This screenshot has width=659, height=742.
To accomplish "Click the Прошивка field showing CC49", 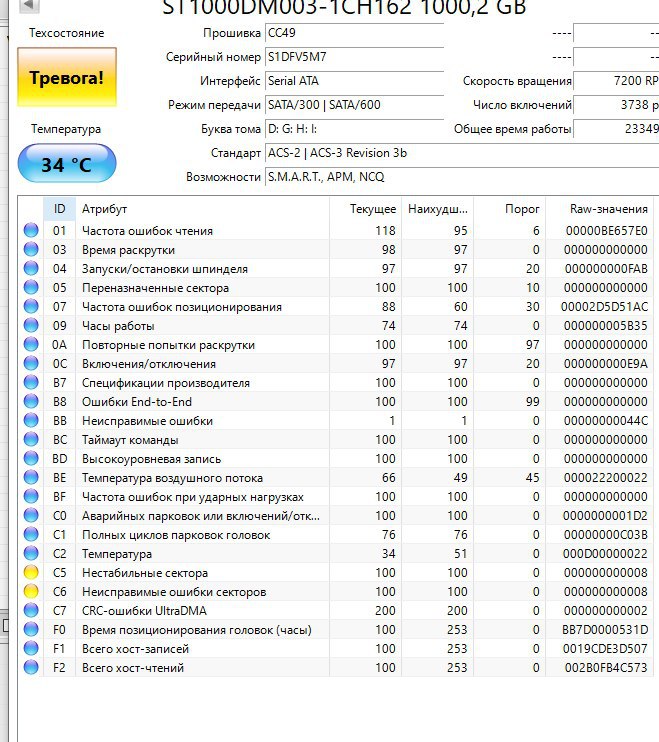I will click(x=354, y=33).
